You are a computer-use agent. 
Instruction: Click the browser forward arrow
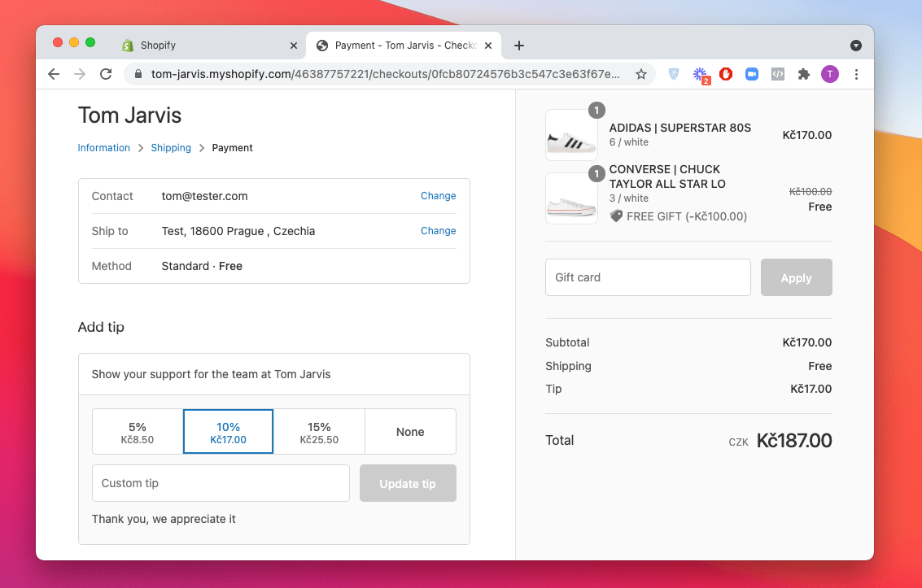80,74
